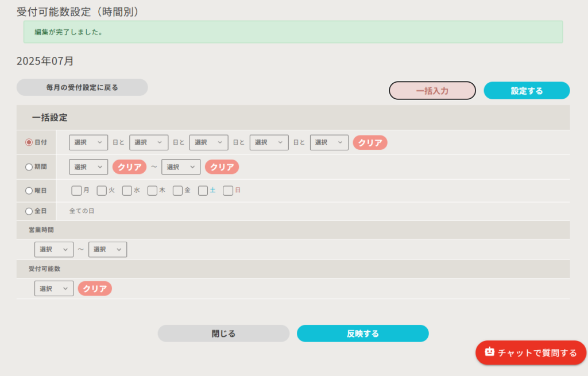
Task: Open the 営業時間 start time dropdown
Action: click(54, 249)
